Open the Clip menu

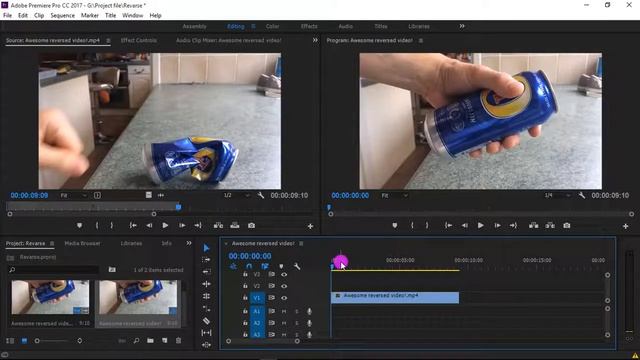pyautogui.click(x=39, y=16)
